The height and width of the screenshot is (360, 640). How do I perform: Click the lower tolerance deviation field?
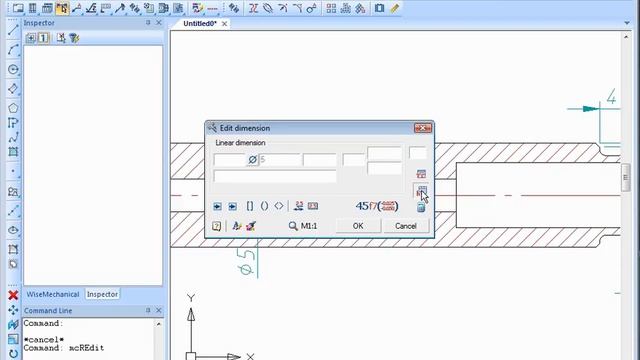pos(384,169)
